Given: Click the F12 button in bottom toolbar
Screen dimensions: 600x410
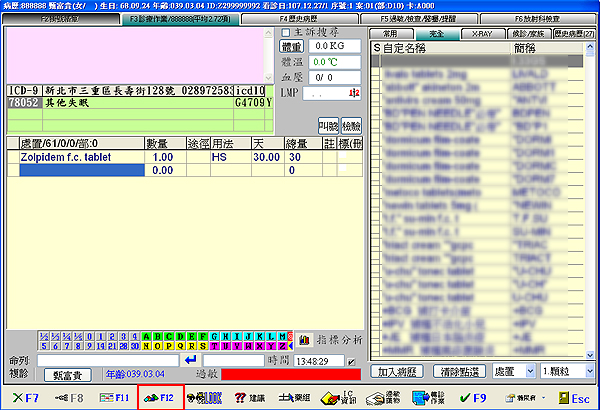Looking at the screenshot, I should pyautogui.click(x=160, y=398).
